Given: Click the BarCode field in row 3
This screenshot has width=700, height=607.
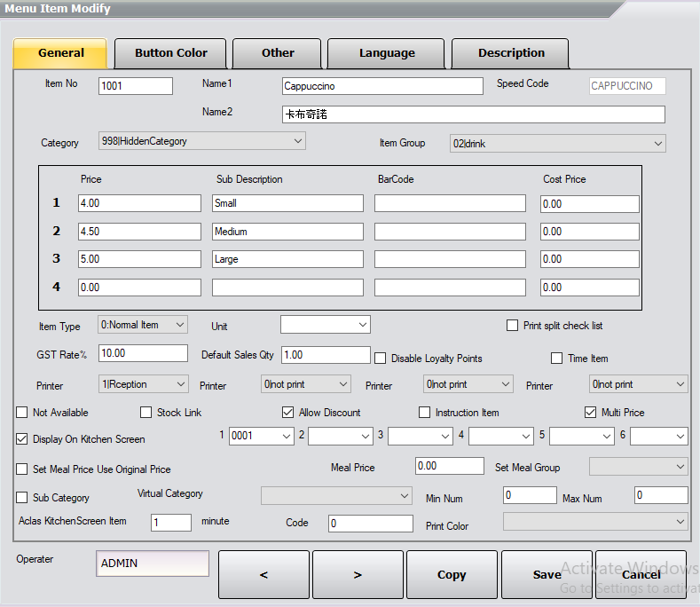Looking at the screenshot, I should pos(450,259).
